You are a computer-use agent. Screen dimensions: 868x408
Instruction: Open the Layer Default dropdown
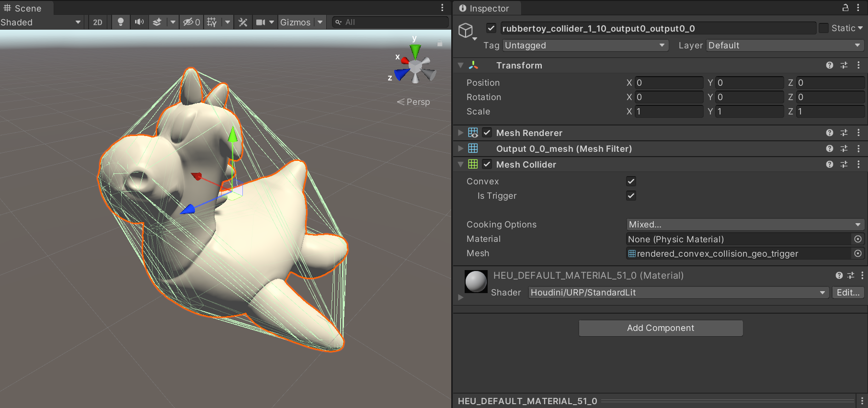point(785,45)
